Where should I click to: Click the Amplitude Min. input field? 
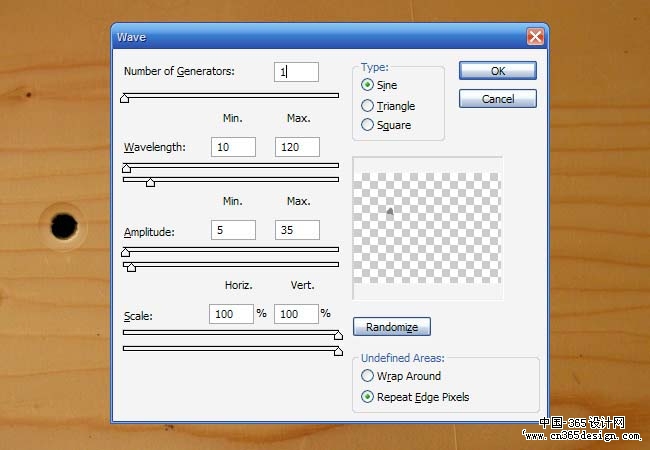point(233,230)
